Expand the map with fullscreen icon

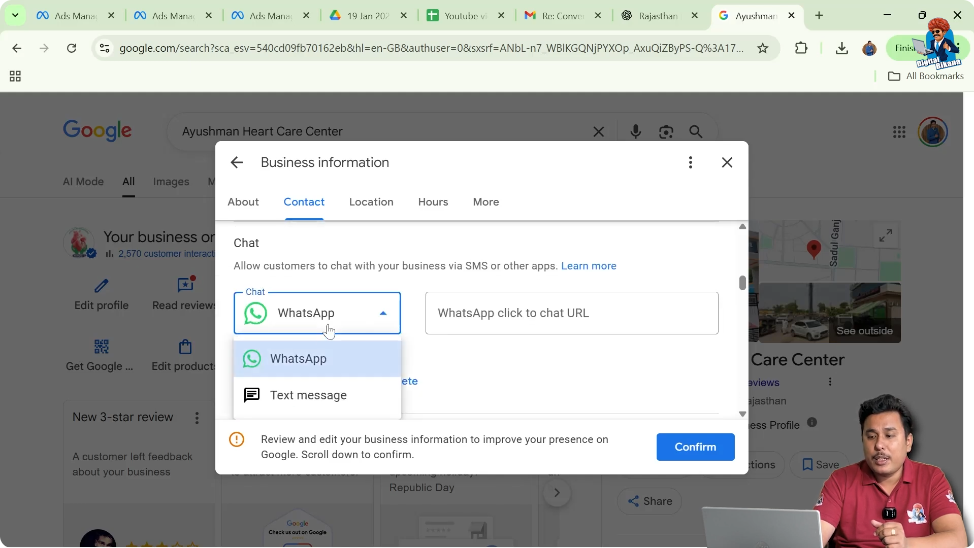[885, 235]
